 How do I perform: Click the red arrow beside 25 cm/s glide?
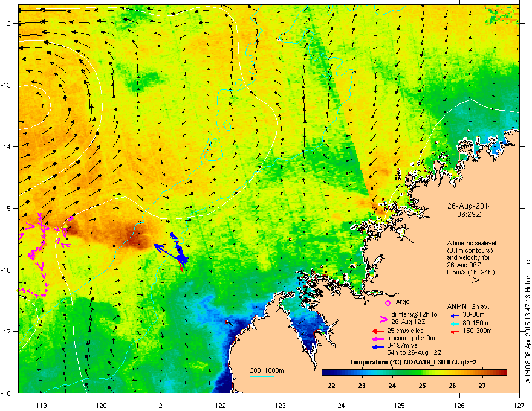tap(378, 331)
